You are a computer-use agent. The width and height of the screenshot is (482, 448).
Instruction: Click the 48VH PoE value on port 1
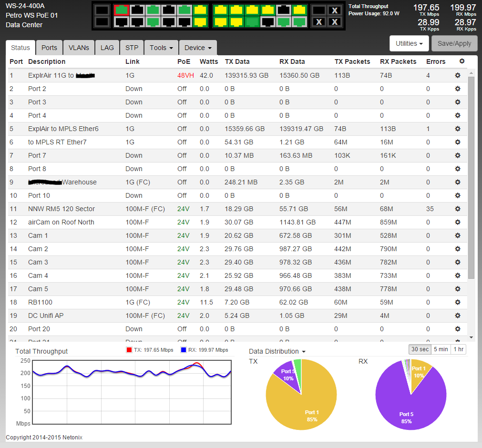[x=185, y=76]
